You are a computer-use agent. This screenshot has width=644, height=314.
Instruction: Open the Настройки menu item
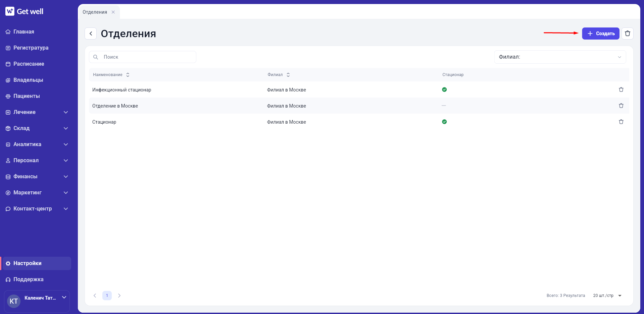(x=36, y=263)
